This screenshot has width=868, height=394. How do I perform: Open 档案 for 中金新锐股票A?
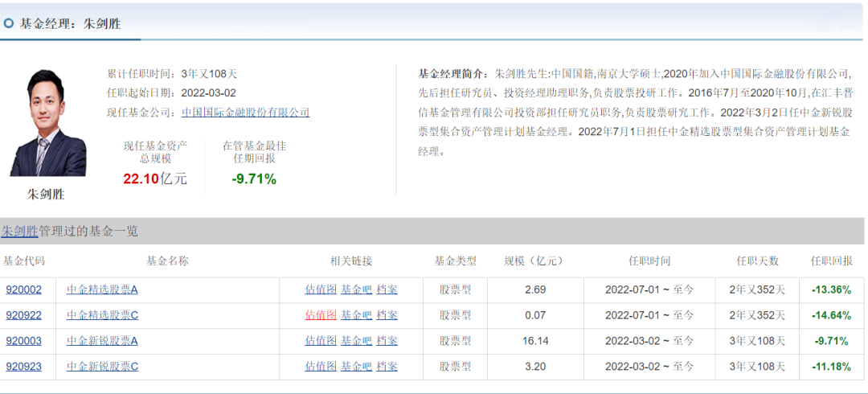point(387,341)
